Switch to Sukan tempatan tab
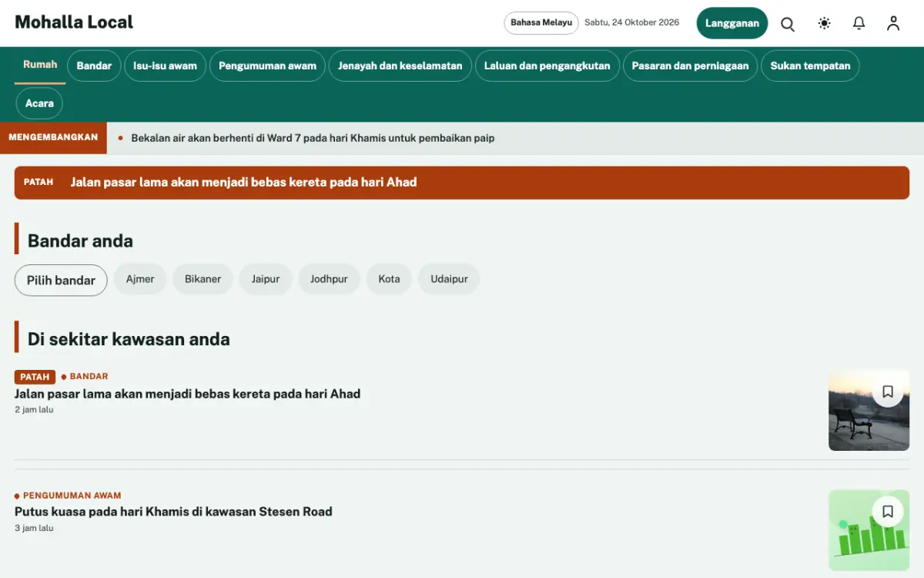The image size is (924, 578). (810, 66)
